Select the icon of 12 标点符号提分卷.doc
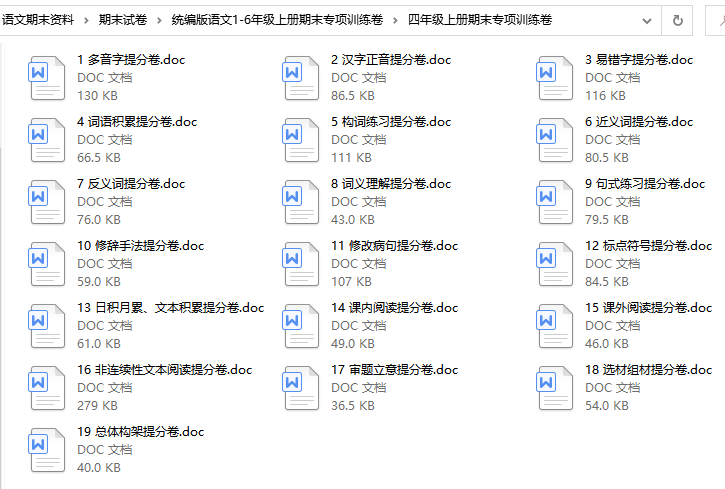The height and width of the screenshot is (489, 725). point(554,263)
